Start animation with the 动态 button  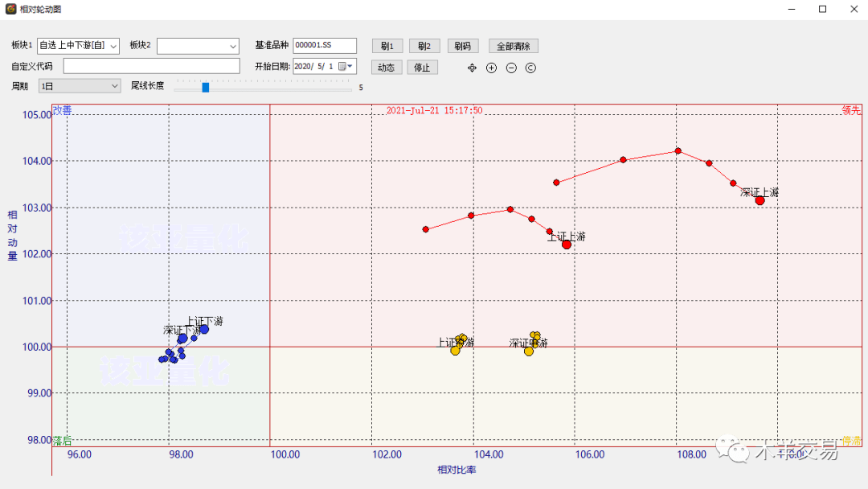click(x=386, y=68)
